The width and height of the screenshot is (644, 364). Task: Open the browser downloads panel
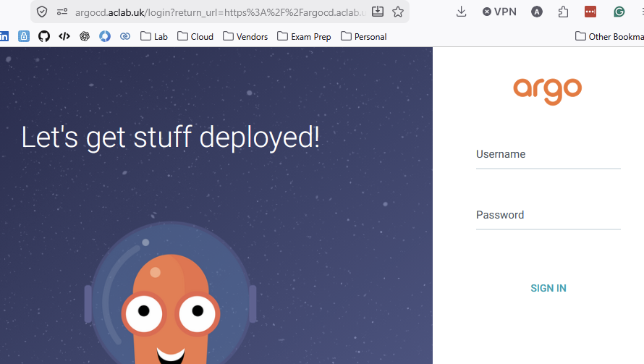pos(462,12)
